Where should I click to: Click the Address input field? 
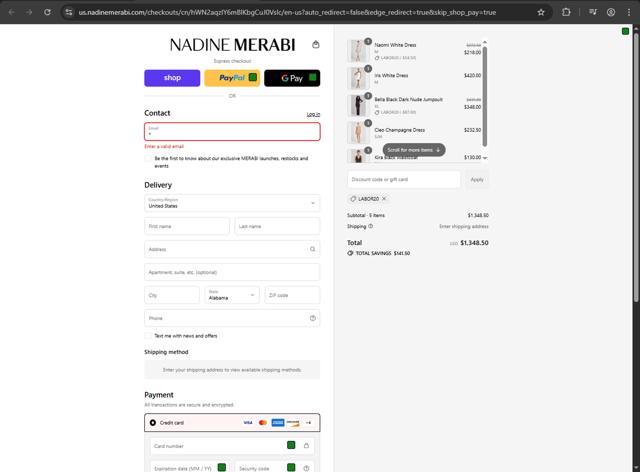point(232,249)
